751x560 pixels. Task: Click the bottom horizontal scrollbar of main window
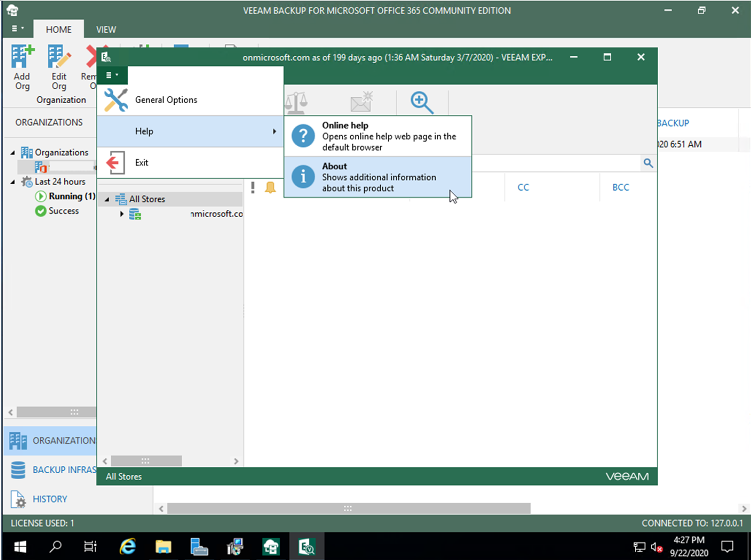pos(348,509)
